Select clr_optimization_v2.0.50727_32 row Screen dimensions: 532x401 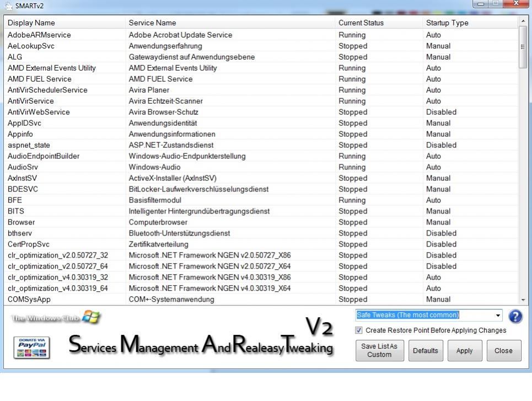[x=261, y=255]
